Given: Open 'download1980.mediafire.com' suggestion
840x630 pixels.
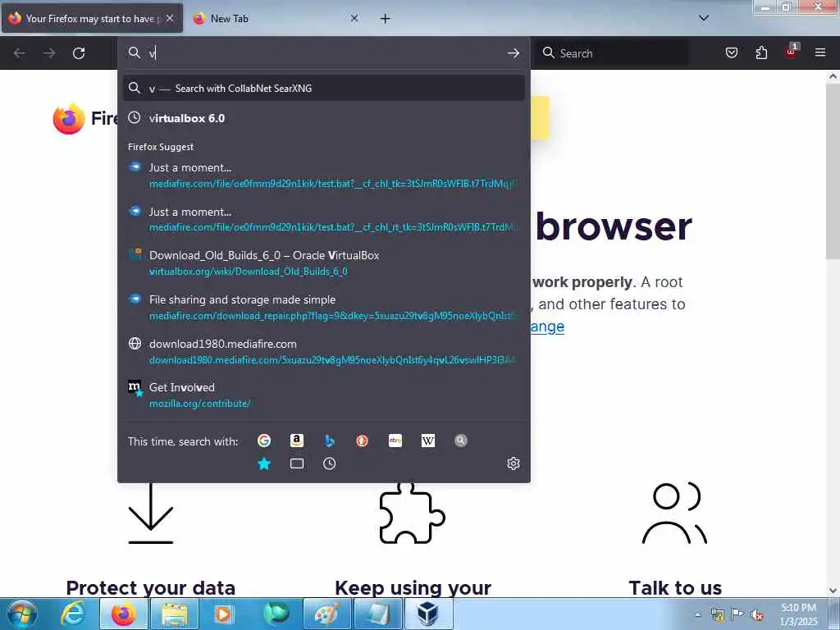Looking at the screenshot, I should pyautogui.click(x=323, y=351).
